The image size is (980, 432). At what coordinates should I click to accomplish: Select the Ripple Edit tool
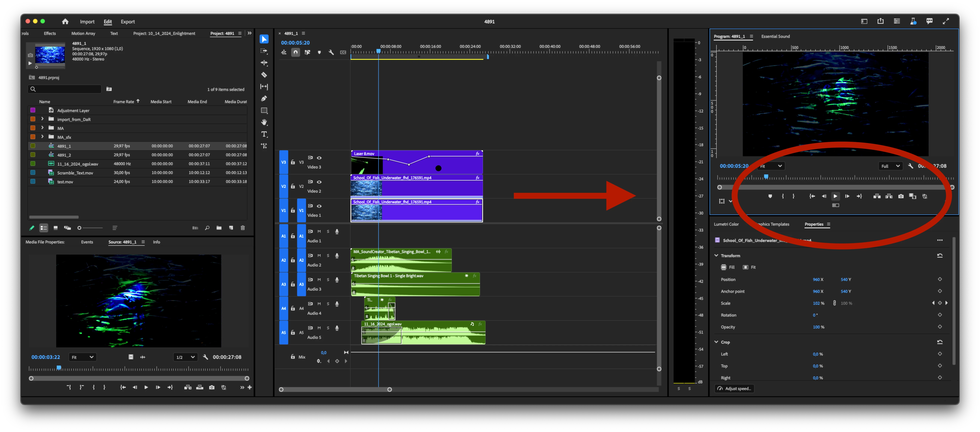pos(264,63)
